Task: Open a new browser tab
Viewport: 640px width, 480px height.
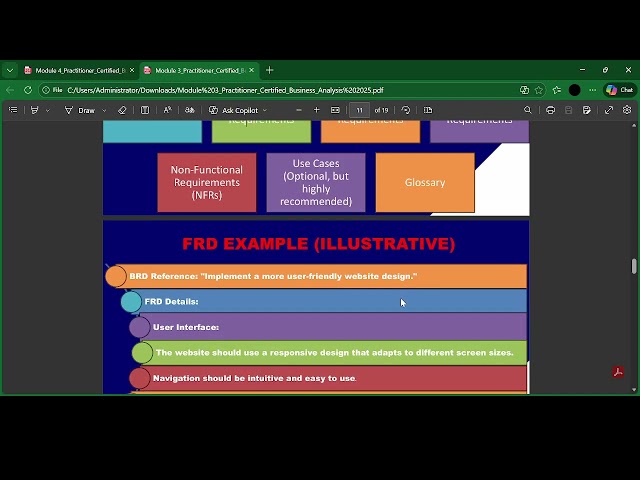Action: pyautogui.click(x=269, y=70)
